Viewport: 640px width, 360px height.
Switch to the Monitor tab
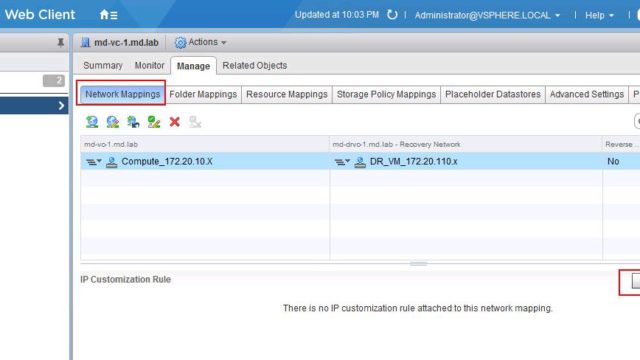pos(149,65)
